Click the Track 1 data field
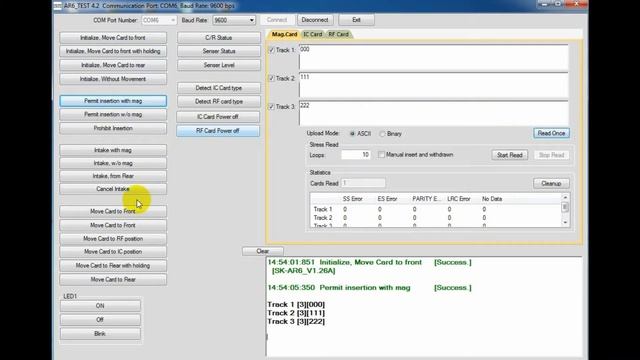 click(433, 57)
